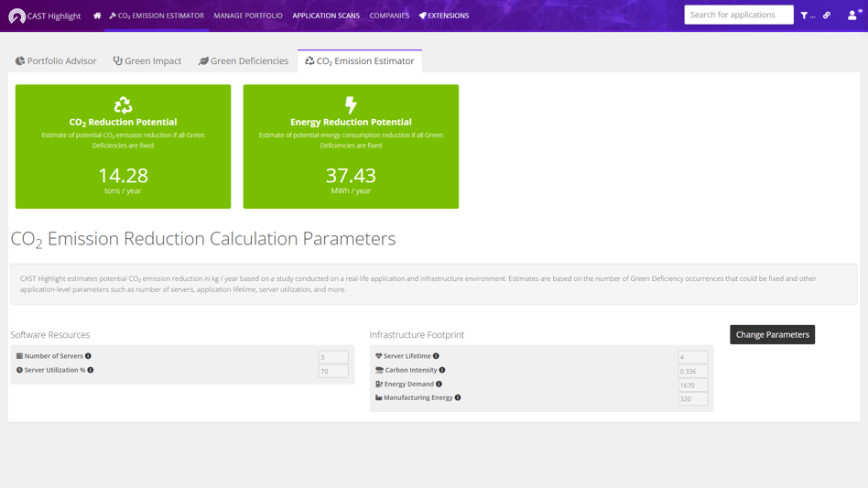The width and height of the screenshot is (868, 488).
Task: Open the filter funnel icon menu
Action: tap(806, 16)
